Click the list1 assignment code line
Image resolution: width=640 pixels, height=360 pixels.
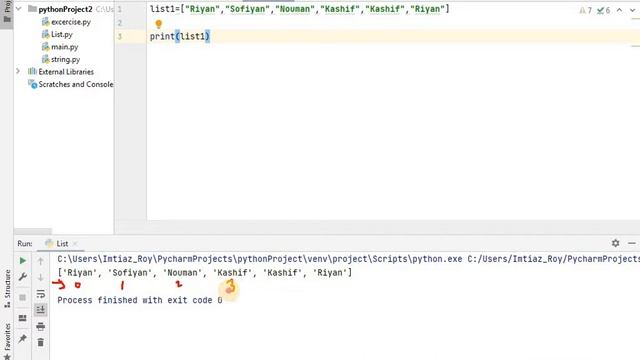click(x=300, y=9)
